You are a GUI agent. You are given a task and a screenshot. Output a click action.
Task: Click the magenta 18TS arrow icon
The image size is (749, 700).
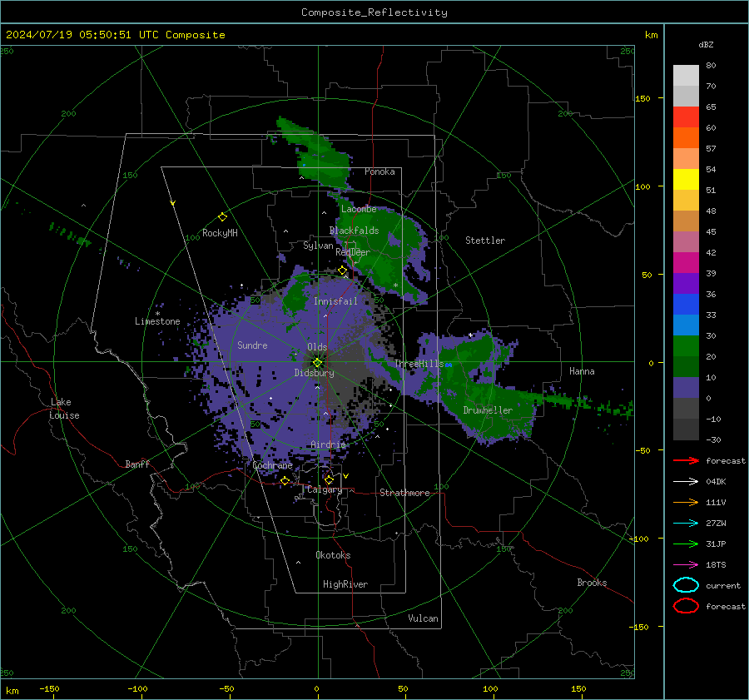(x=686, y=565)
